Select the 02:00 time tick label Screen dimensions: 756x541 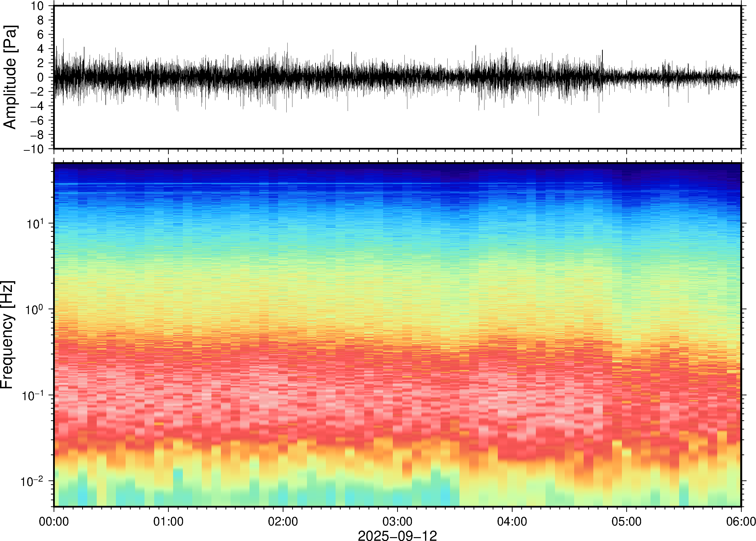pos(283,521)
